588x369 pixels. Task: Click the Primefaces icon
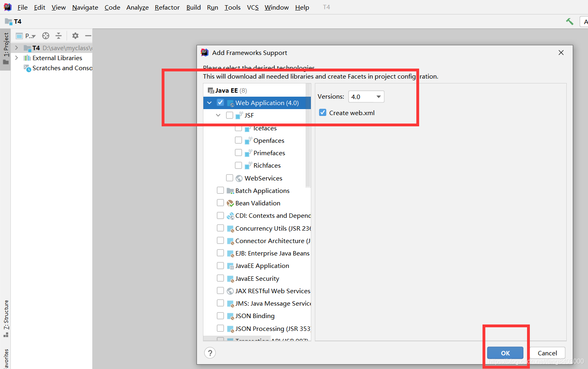coord(248,153)
